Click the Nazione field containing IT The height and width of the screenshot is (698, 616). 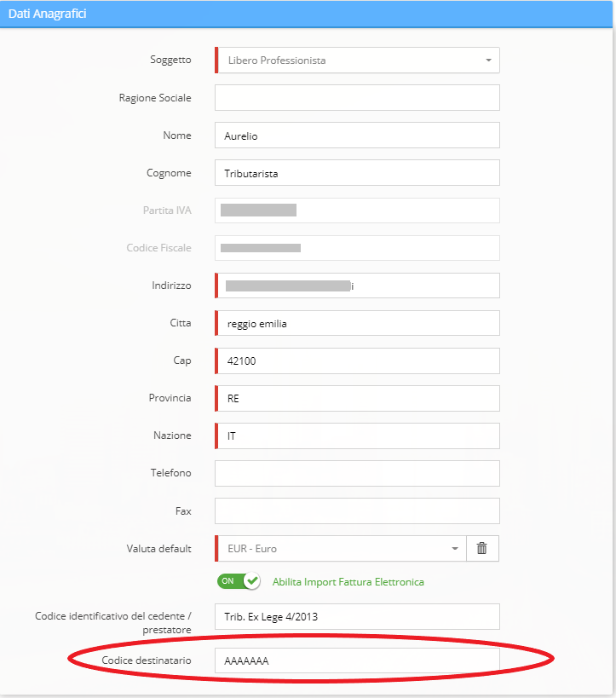[x=357, y=436]
